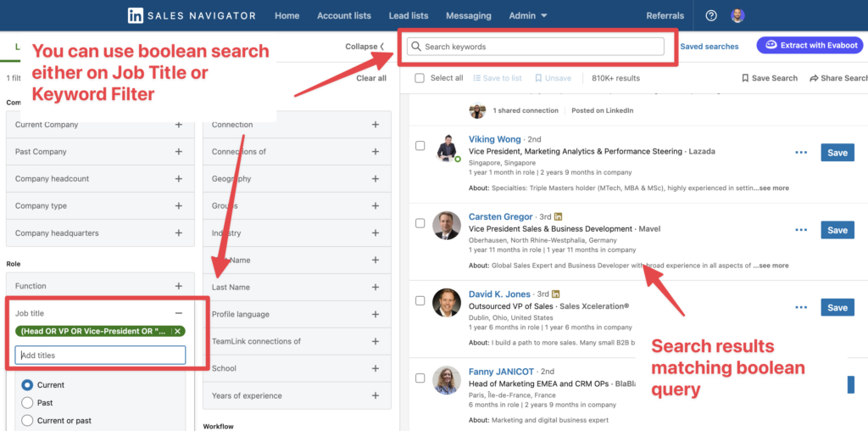The height and width of the screenshot is (431, 868).
Task: Expand see more on Viking Wong's About
Action: pos(774,188)
